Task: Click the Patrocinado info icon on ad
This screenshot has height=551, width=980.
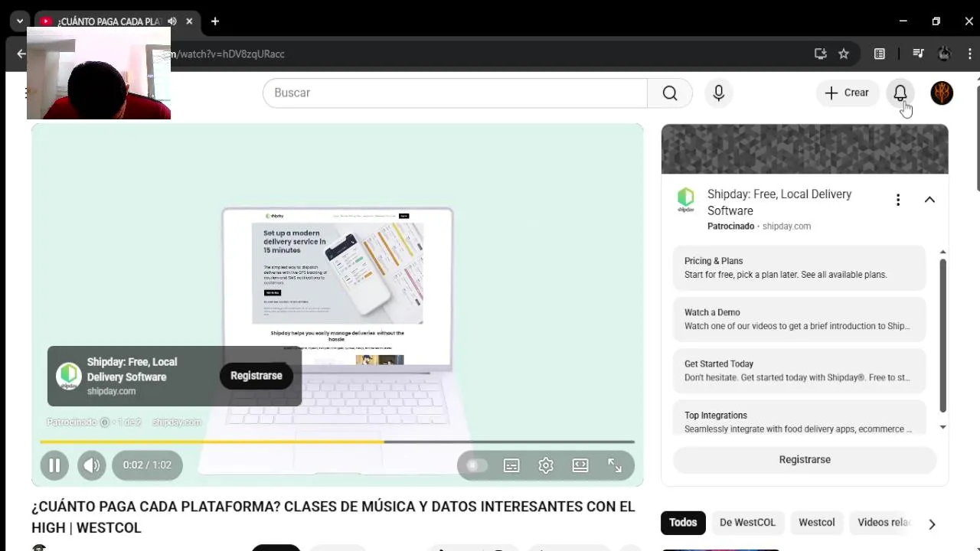Action: pos(105,422)
